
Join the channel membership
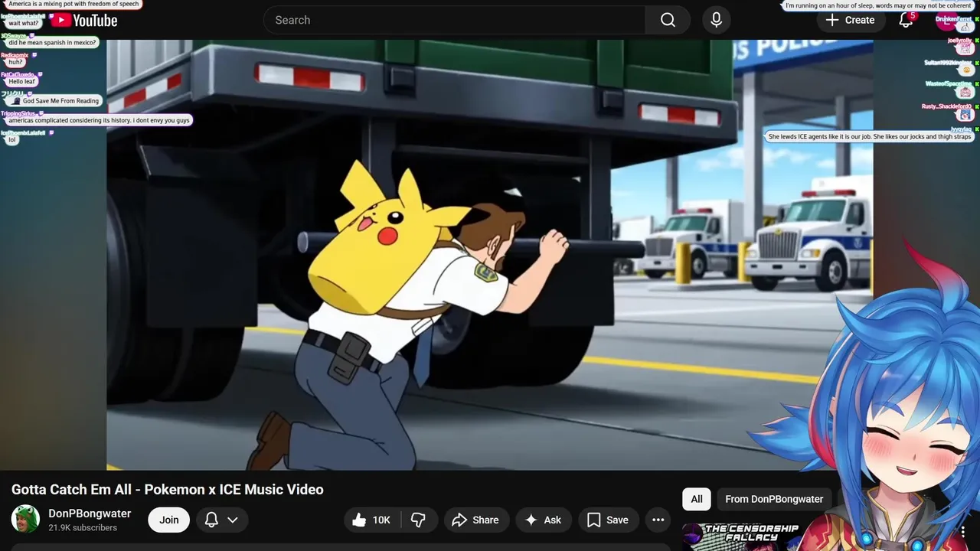coord(169,520)
